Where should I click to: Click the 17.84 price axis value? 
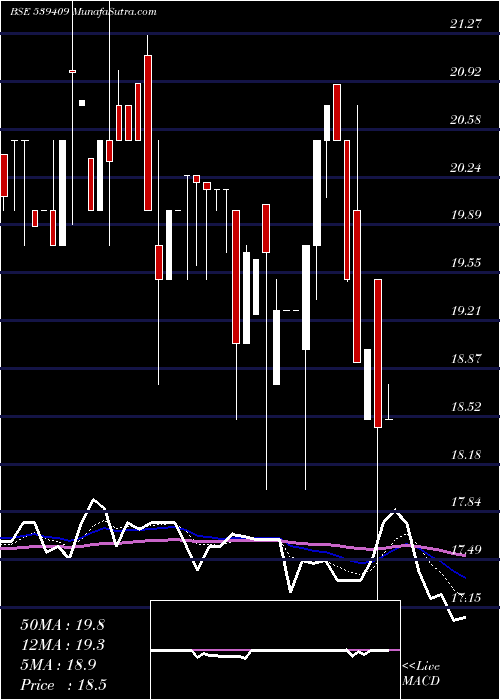(466, 502)
